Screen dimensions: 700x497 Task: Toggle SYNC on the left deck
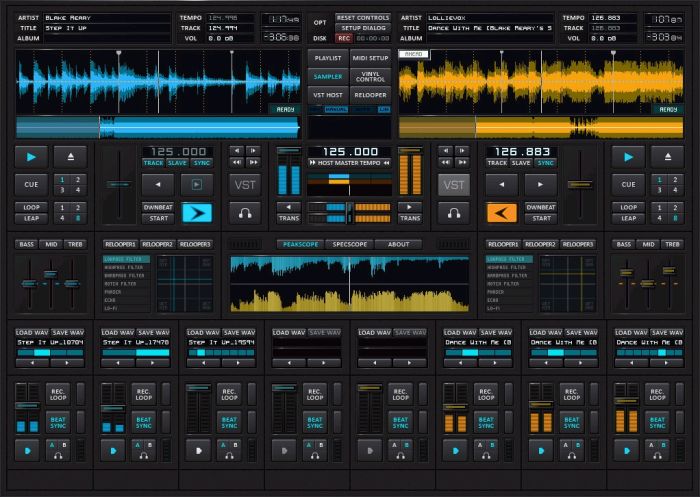[x=201, y=163]
